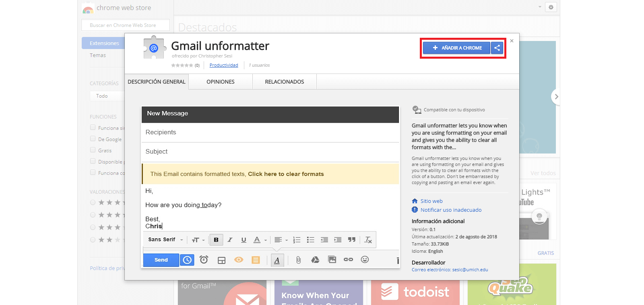Toggle italic formatting
This screenshot has width=644, height=305.
[x=230, y=240]
